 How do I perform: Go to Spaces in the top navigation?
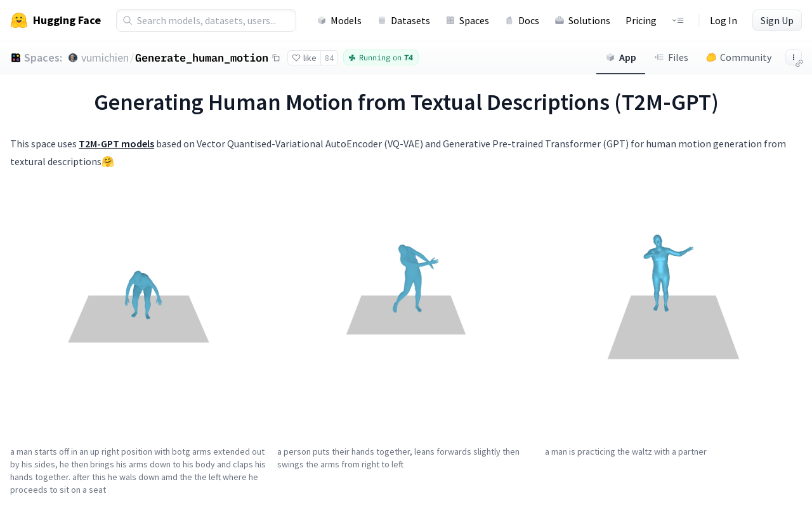pos(468,20)
